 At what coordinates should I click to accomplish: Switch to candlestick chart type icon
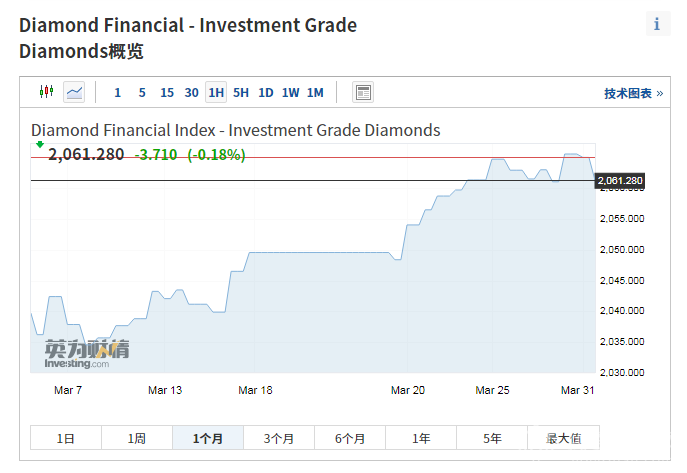click(x=45, y=93)
